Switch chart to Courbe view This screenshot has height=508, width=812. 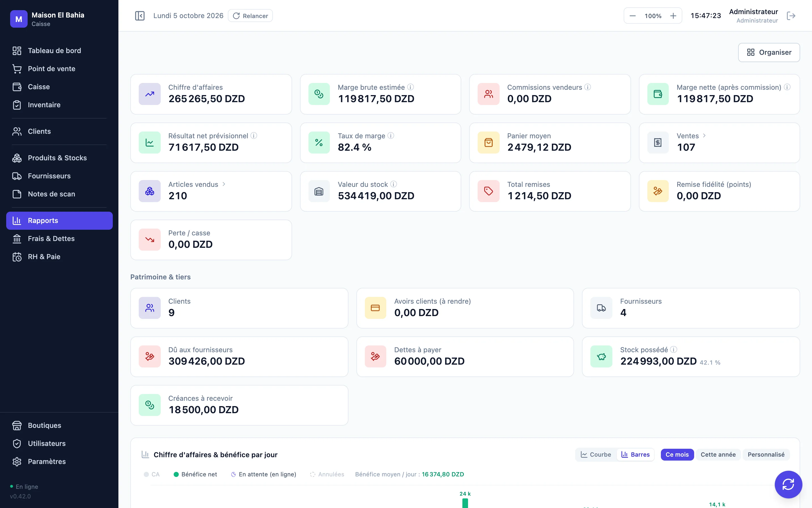(596, 455)
